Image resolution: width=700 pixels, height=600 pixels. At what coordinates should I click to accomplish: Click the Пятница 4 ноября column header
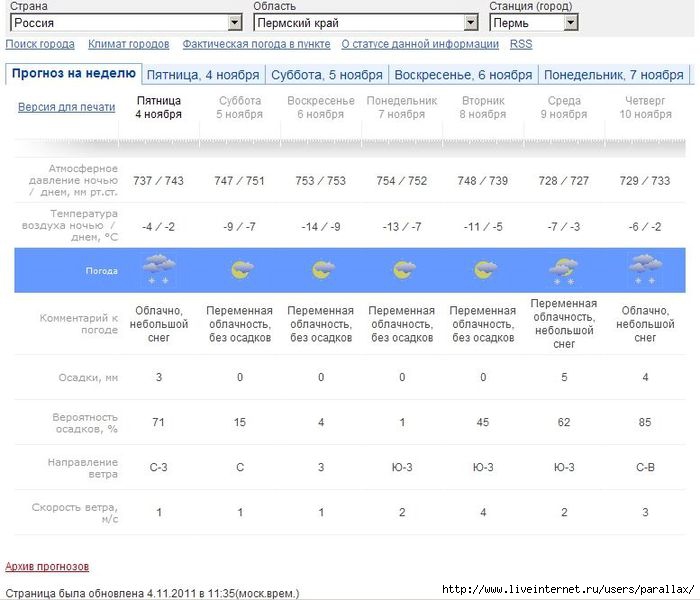coord(158,108)
